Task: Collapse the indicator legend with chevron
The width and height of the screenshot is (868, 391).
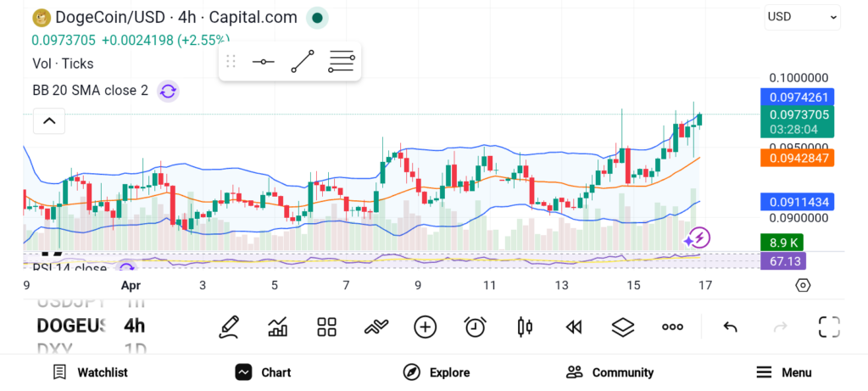Action: click(49, 121)
